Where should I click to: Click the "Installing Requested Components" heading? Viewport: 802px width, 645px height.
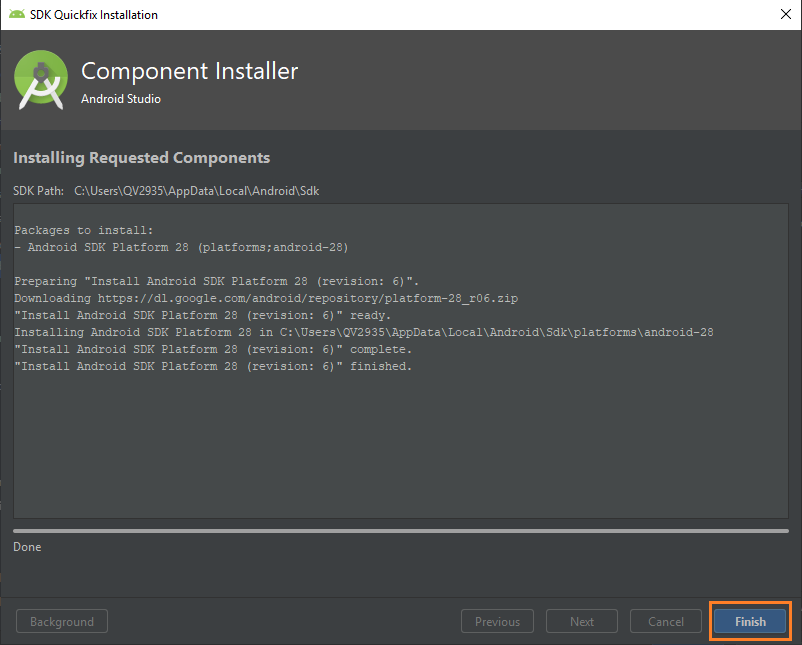point(141,158)
